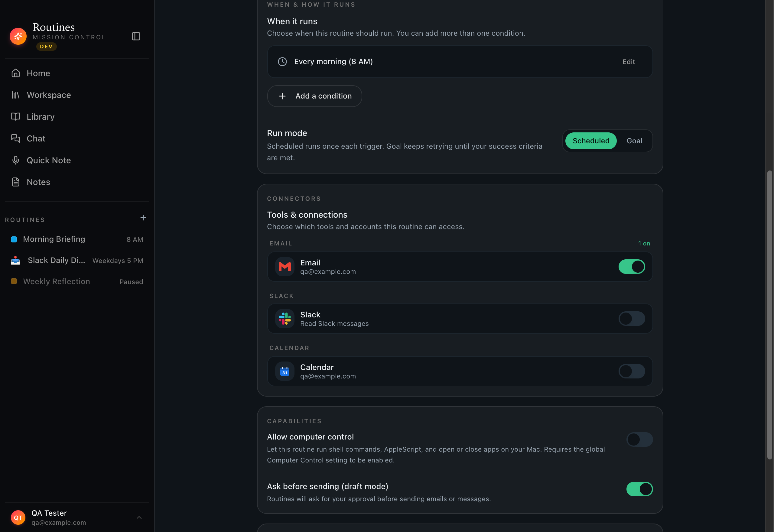This screenshot has height=532, width=774.
Task: Open the paused Weekly Reflection routine
Action: point(77,281)
